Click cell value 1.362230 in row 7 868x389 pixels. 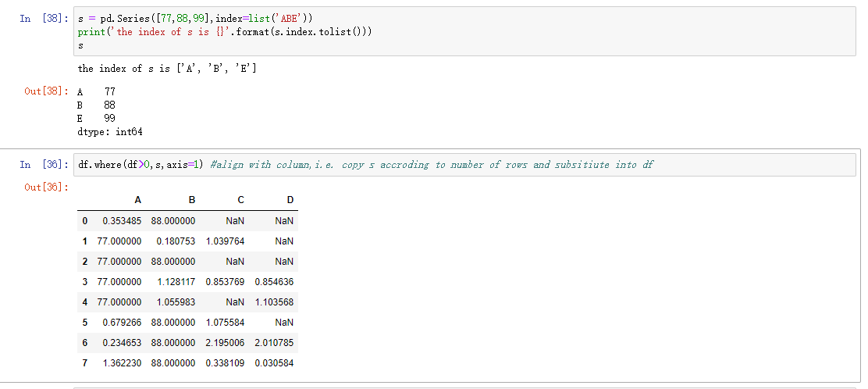point(122,363)
